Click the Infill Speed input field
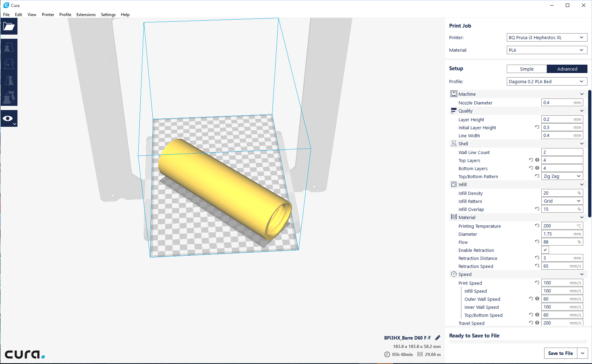This screenshot has width=592, height=364. tap(562, 291)
